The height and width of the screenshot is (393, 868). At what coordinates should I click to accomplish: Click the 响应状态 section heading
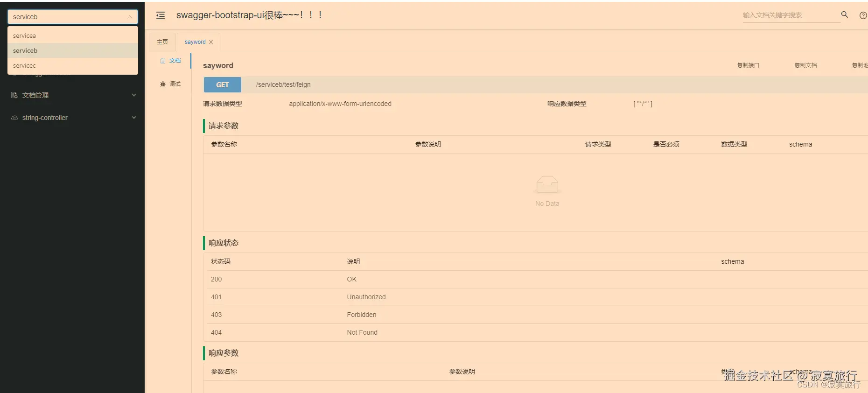pos(224,243)
